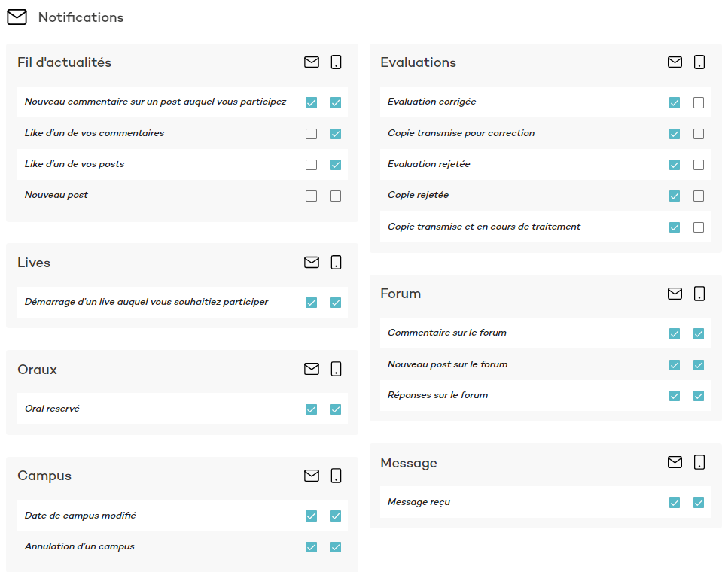Click the Forum section email icon
The height and width of the screenshot is (572, 728).
[x=675, y=294]
